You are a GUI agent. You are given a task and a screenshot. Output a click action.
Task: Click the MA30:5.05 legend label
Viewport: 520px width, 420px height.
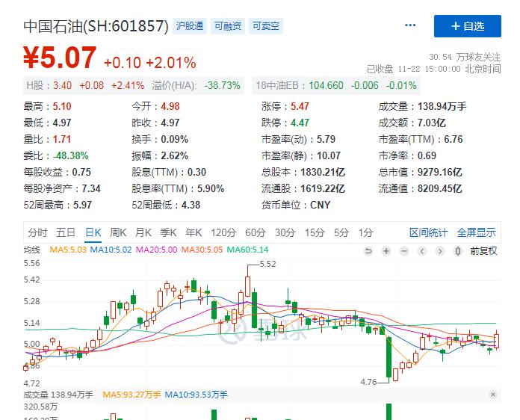(202, 250)
